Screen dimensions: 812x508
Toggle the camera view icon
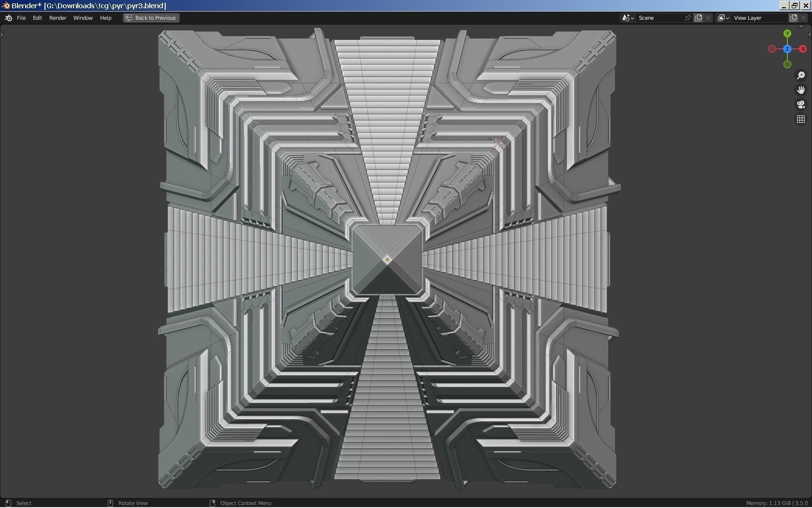coord(801,105)
